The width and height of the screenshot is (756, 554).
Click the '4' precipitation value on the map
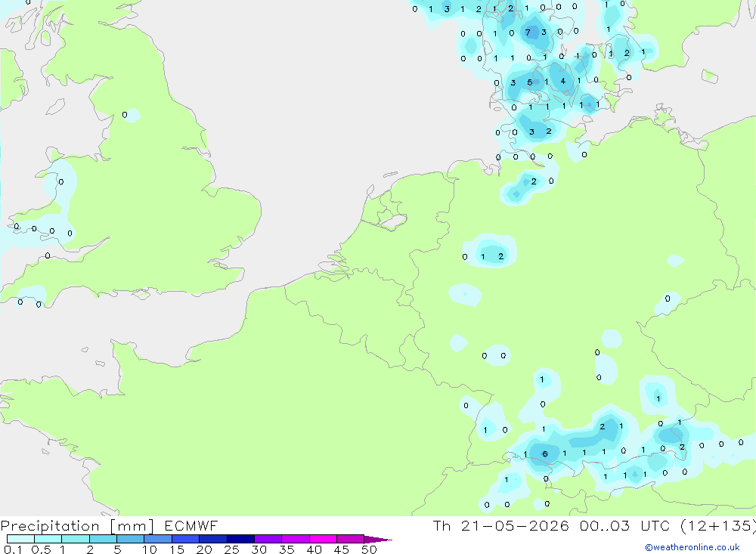[562, 81]
